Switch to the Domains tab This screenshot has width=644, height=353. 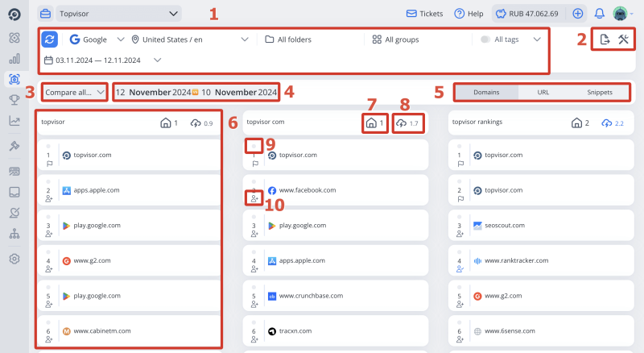[486, 92]
